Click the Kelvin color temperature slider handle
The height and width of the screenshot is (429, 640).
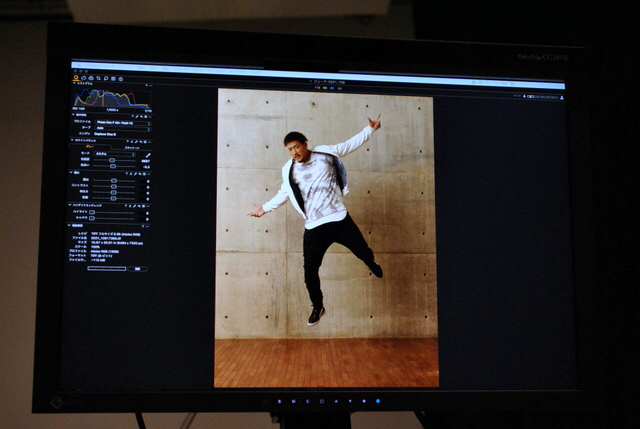pyautogui.click(x=112, y=160)
